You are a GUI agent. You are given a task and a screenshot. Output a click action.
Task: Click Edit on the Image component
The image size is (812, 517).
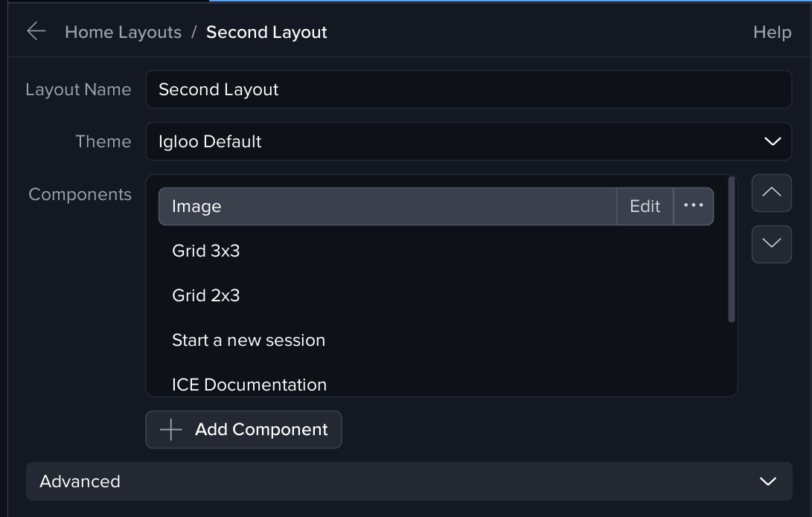click(x=645, y=206)
